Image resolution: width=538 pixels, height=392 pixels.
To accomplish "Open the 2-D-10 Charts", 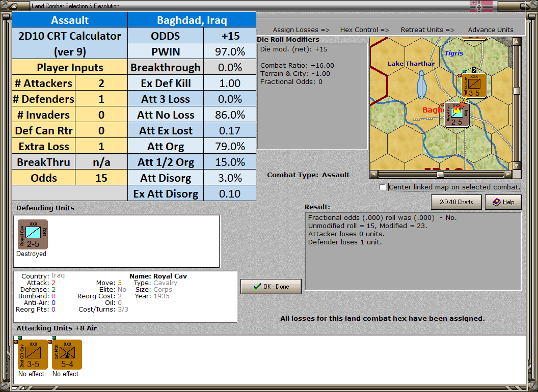I will 456,202.
